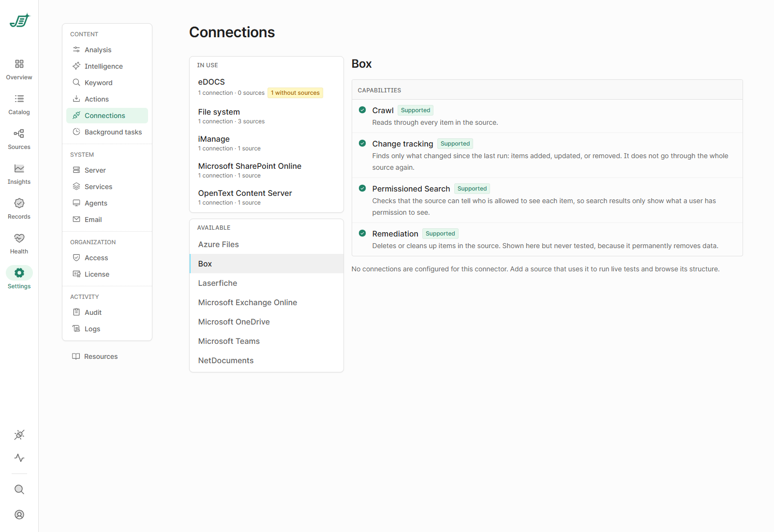Open search with the magnifier icon
Image resolution: width=774 pixels, height=532 pixels.
(x=19, y=489)
